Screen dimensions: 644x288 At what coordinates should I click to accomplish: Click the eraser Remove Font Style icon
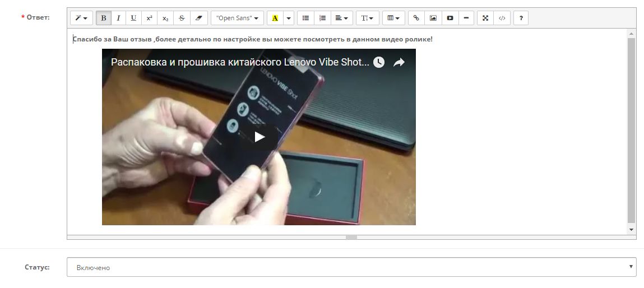pos(199,18)
